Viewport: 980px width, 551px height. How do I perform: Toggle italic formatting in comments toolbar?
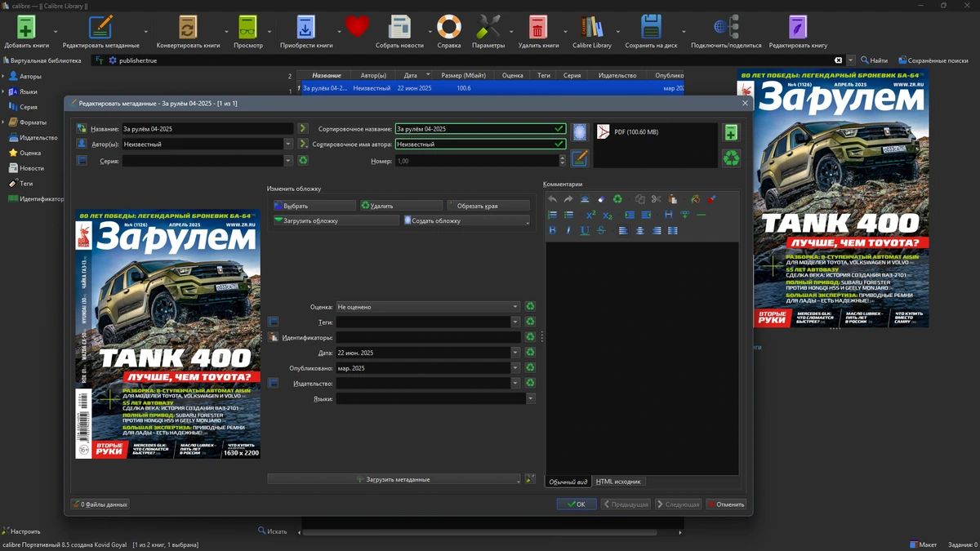(x=568, y=231)
